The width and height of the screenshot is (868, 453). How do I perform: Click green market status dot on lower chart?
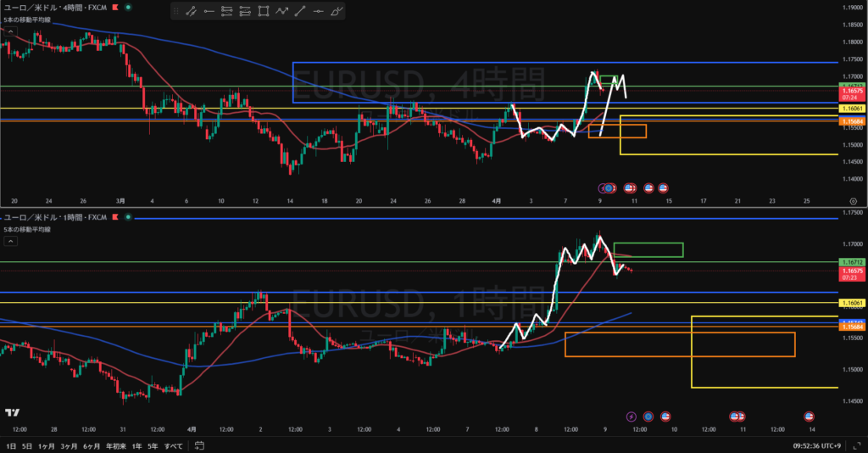click(128, 218)
